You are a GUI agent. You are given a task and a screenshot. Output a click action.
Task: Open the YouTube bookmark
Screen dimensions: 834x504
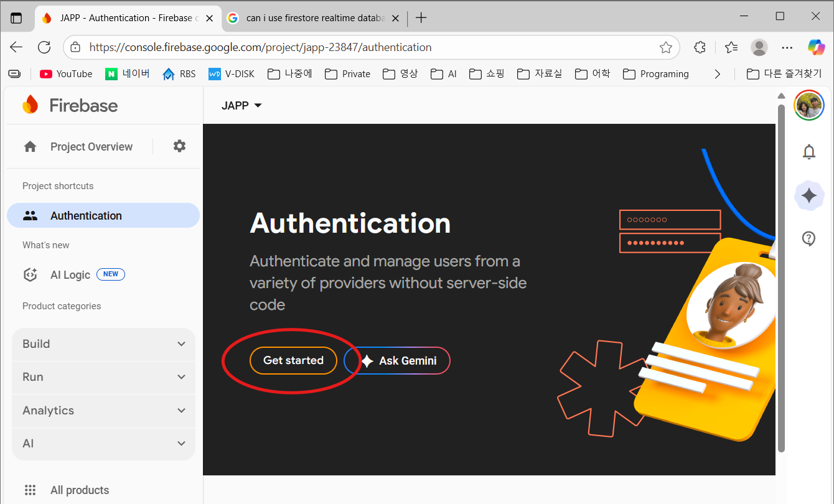[66, 74]
